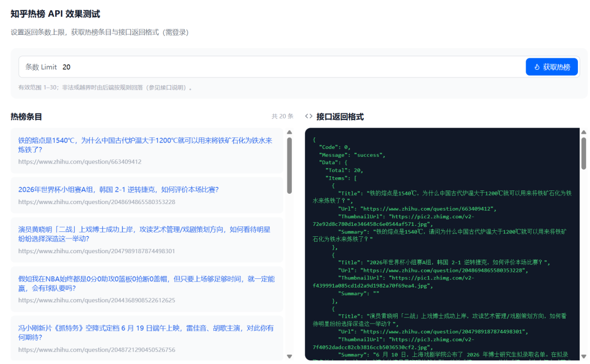This screenshot has width=590, height=364.
Task: Click the 知乎热榜 API 效果测试 page title
Action: (55, 14)
